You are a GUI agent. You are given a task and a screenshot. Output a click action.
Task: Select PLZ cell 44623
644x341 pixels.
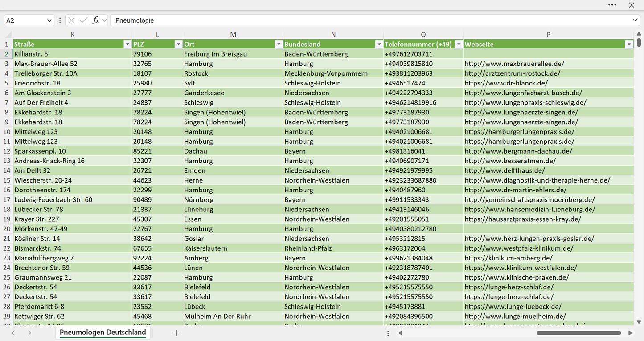[158, 180]
